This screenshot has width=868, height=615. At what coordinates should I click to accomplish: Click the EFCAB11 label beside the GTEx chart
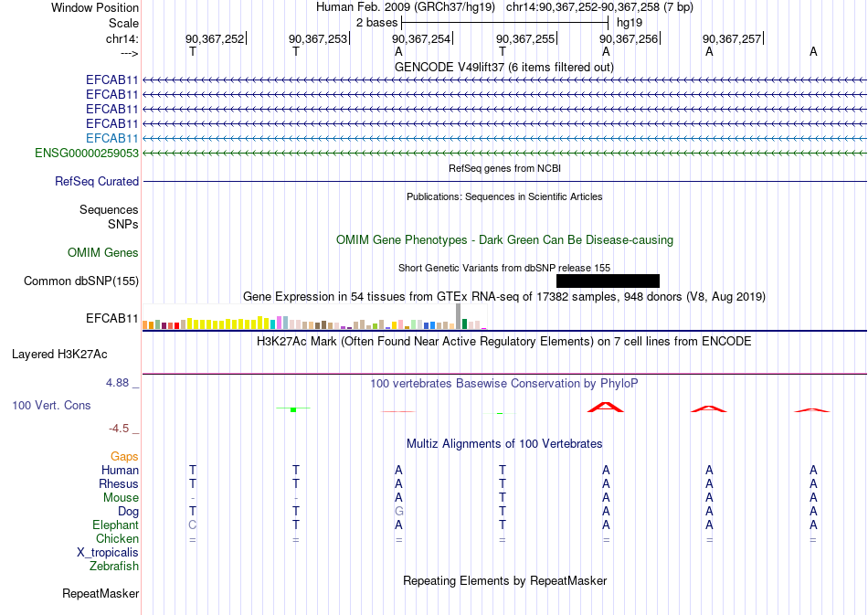pyautogui.click(x=111, y=318)
